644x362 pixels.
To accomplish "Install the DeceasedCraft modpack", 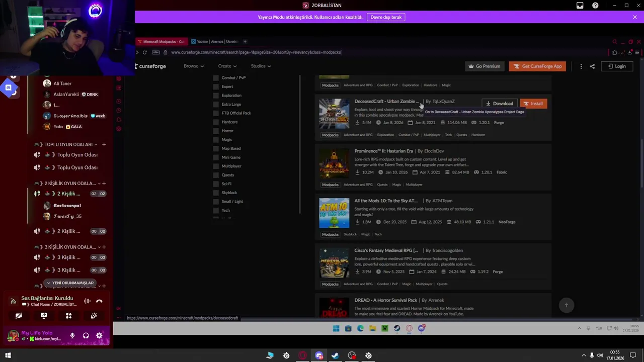I will (533, 104).
